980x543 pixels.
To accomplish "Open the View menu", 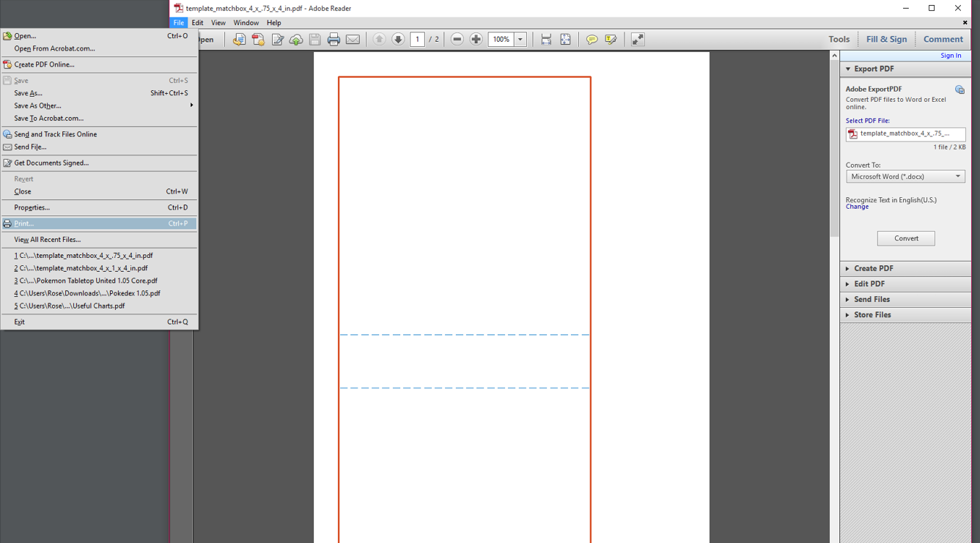I will 218,23.
